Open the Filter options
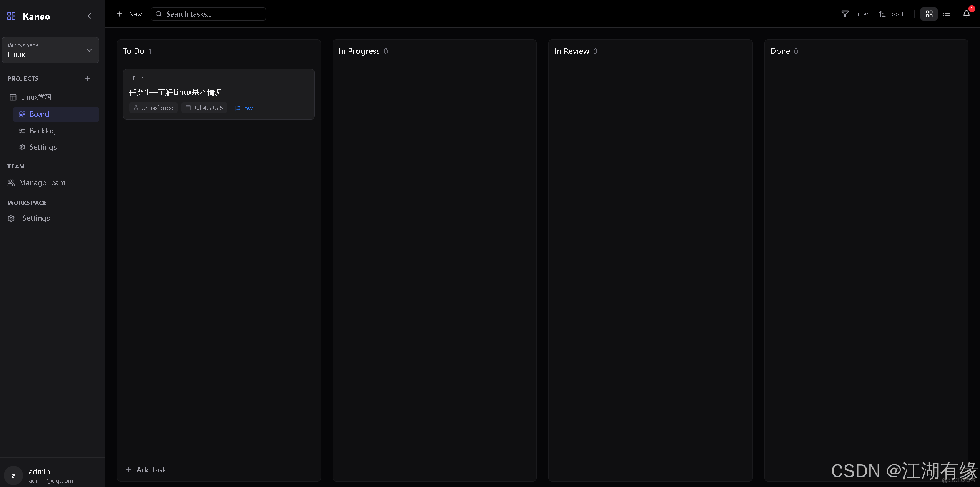This screenshot has width=980, height=487. coord(855,14)
